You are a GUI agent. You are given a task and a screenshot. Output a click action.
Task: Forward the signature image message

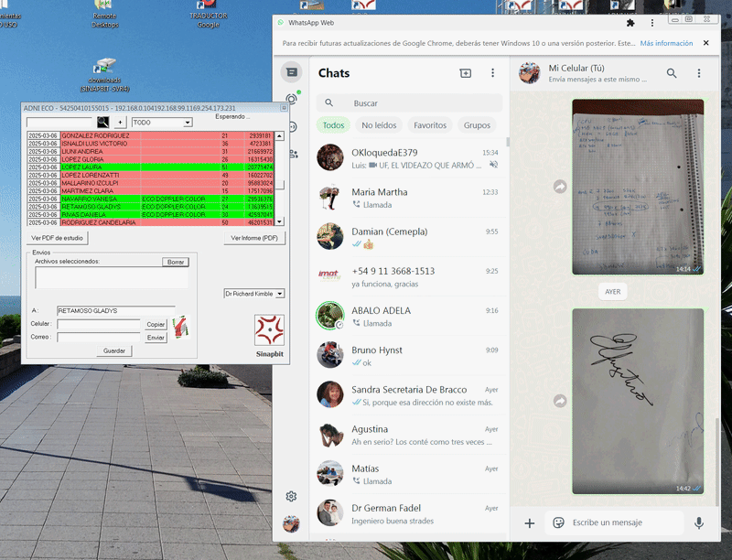(560, 401)
